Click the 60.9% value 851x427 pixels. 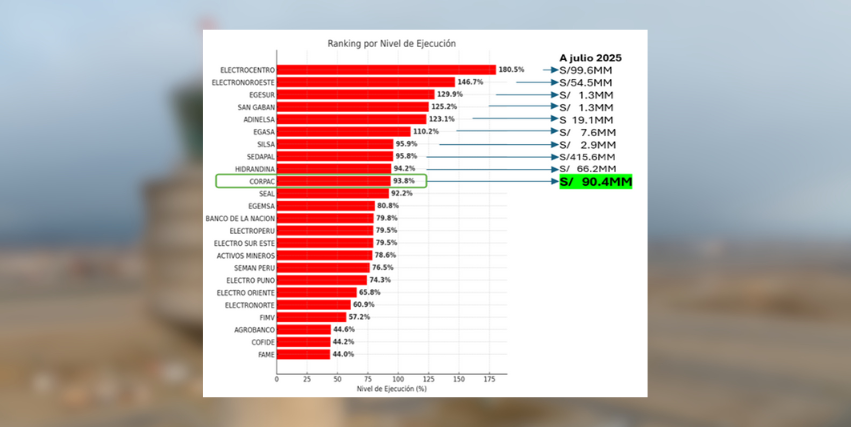pos(364,304)
